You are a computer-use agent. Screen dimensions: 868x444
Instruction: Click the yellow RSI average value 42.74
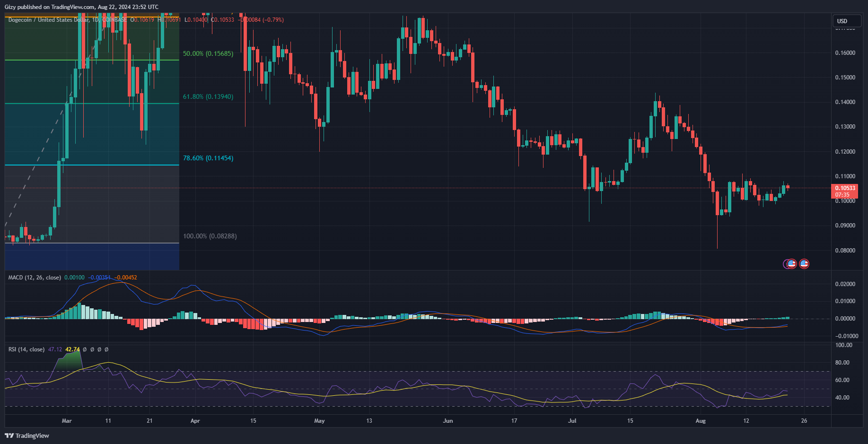pos(73,349)
